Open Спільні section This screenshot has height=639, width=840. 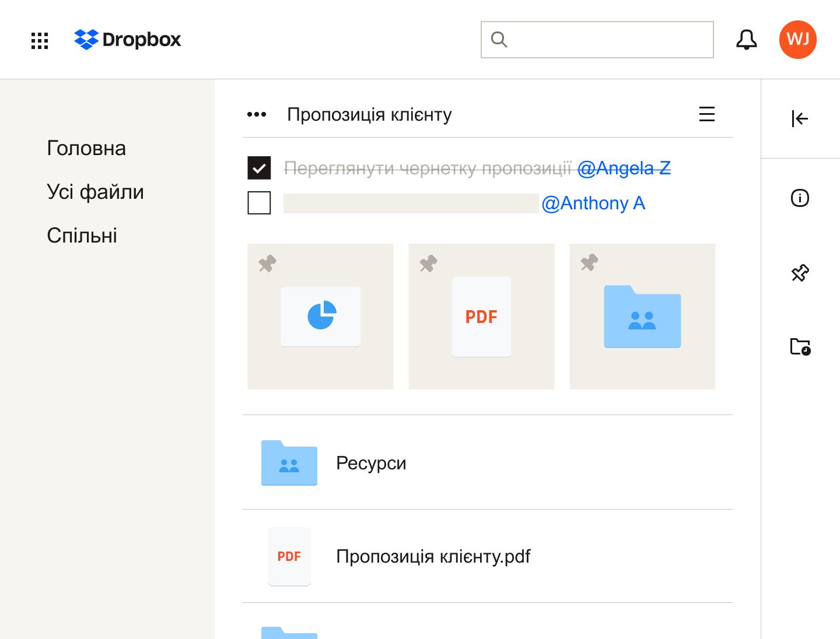click(x=82, y=236)
